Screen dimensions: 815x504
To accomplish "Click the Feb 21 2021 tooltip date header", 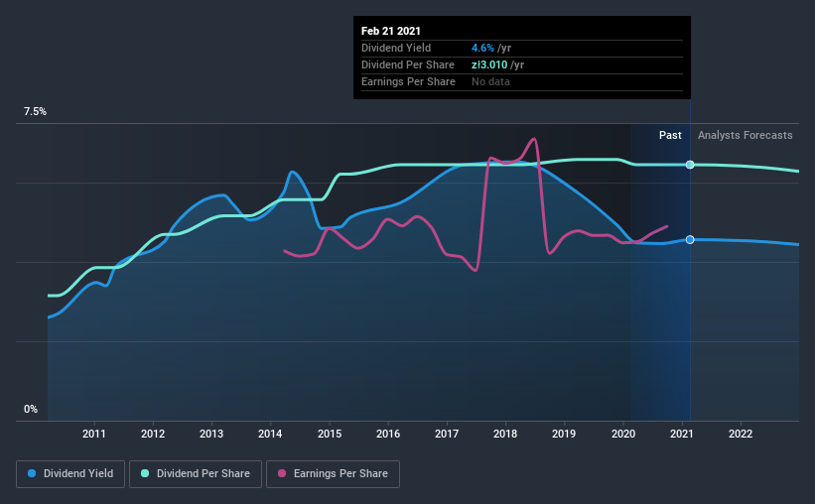I will coord(391,31).
